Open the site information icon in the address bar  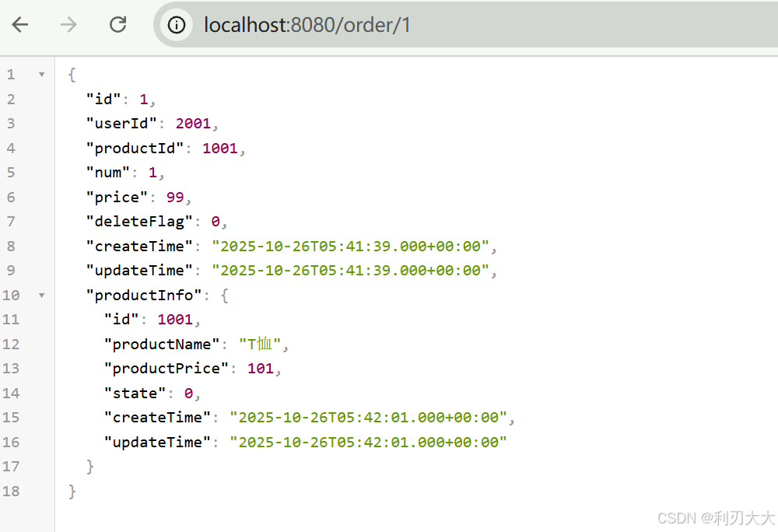(177, 25)
